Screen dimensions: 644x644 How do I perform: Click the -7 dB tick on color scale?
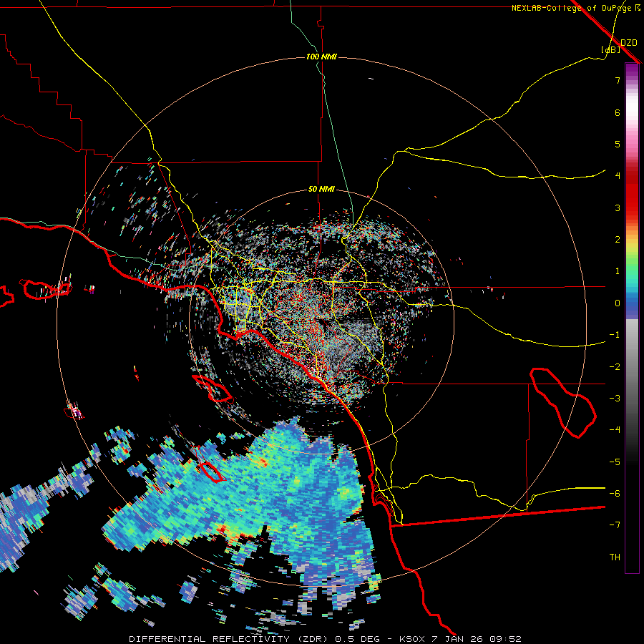(x=615, y=525)
